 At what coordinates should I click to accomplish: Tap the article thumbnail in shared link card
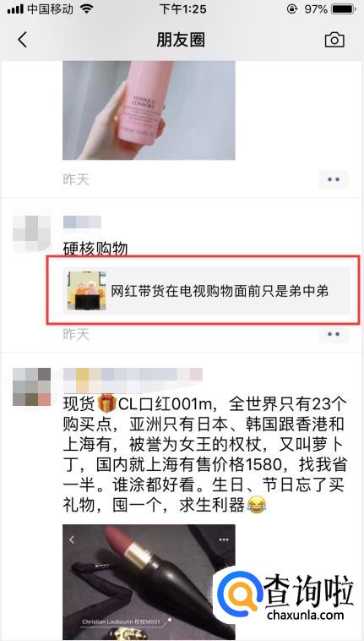click(x=86, y=291)
